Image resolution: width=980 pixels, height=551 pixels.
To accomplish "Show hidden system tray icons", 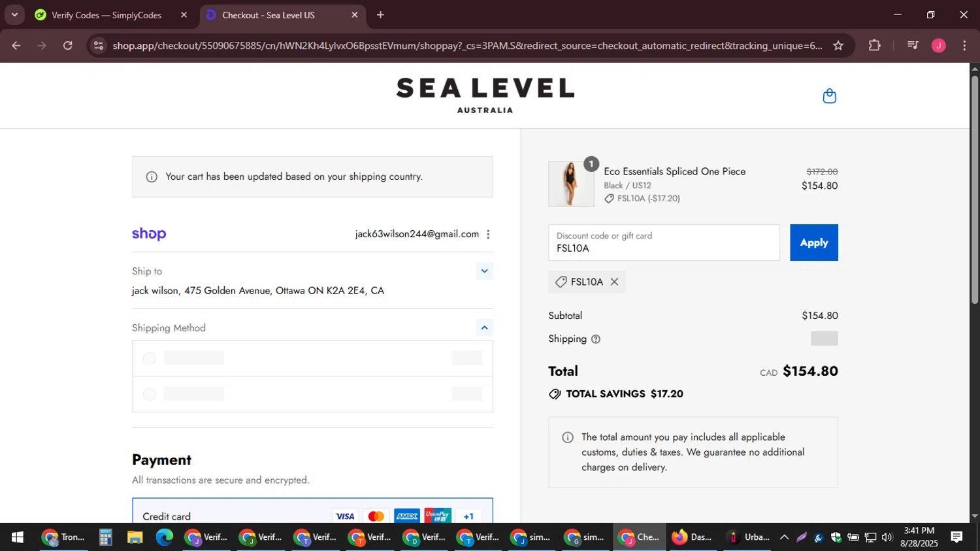I will (x=785, y=537).
